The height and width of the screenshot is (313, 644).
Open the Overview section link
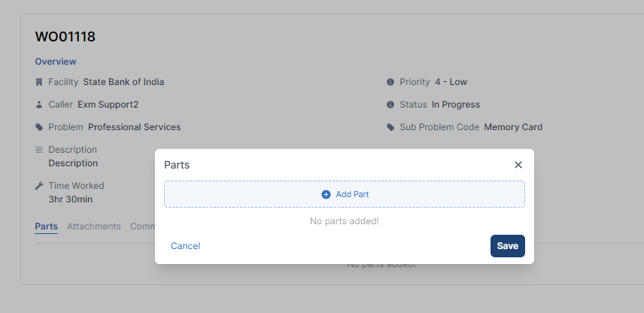[56, 62]
